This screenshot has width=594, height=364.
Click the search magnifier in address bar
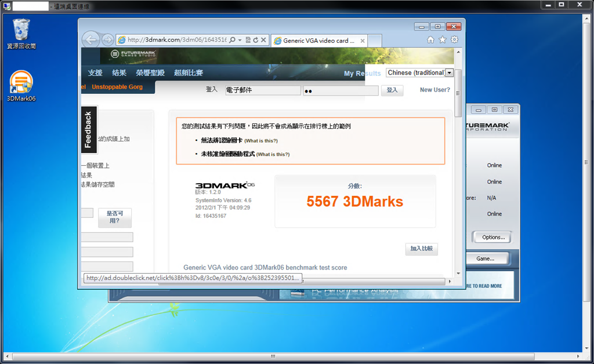click(x=232, y=40)
